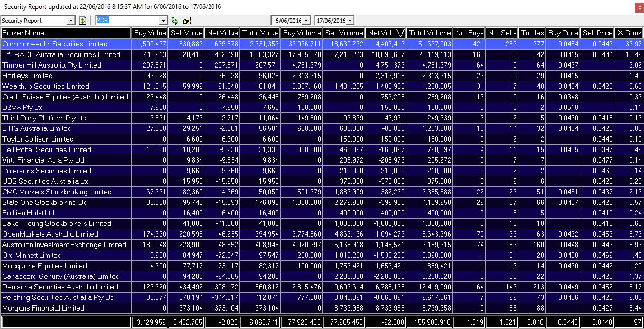Sort by Buy Volume column header

coord(302,33)
